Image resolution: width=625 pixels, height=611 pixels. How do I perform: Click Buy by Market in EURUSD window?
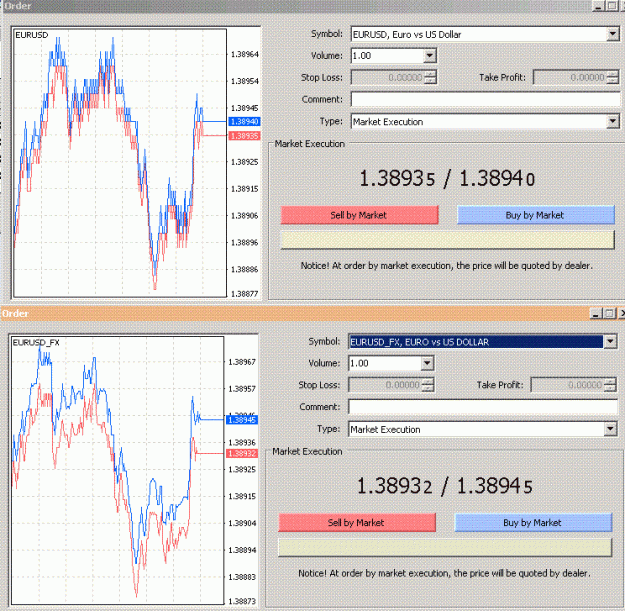(x=535, y=215)
